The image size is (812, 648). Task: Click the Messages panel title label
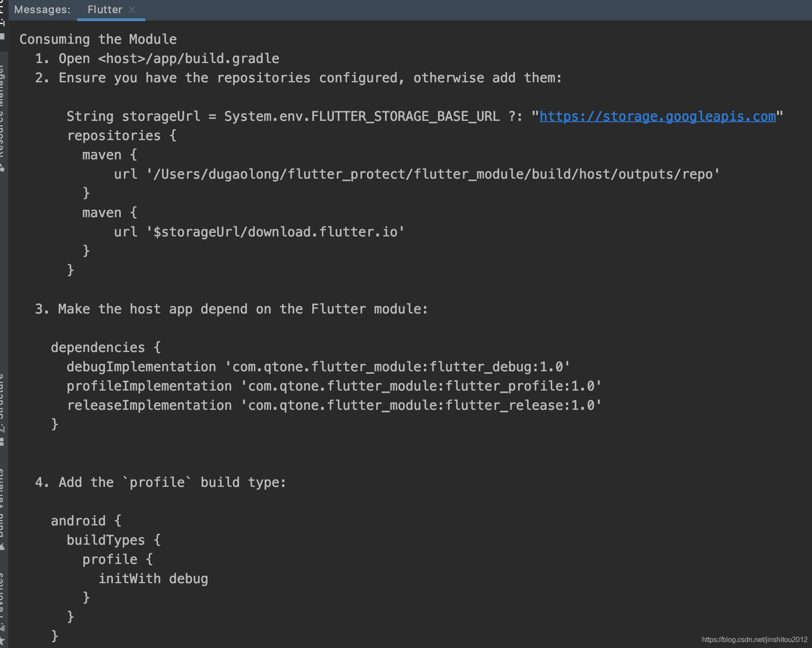42,9
